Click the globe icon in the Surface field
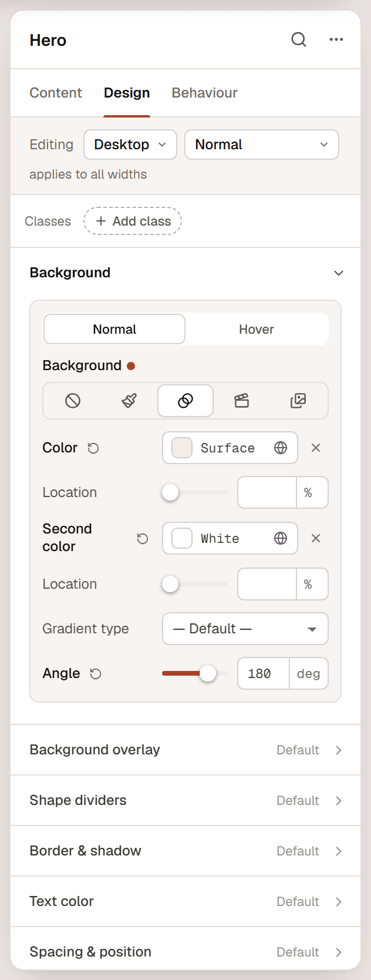Viewport: 371px width, 980px height. [x=281, y=448]
